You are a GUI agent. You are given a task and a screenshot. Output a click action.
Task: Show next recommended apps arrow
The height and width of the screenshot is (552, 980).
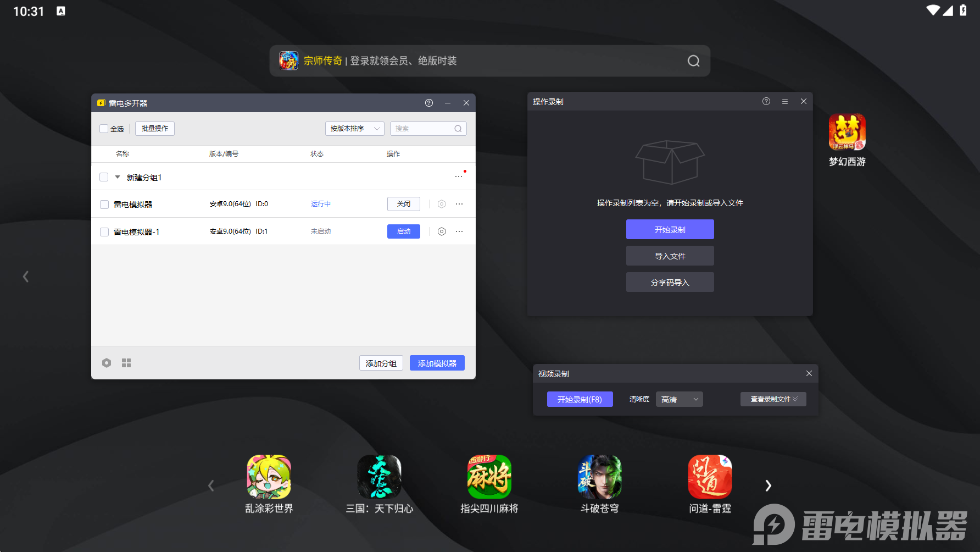tap(769, 485)
